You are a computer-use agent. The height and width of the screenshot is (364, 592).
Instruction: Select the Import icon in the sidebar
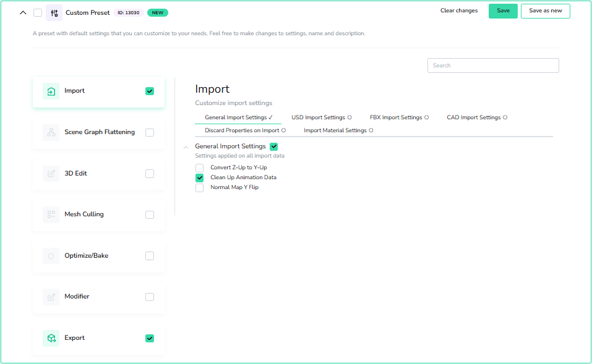coord(51,90)
